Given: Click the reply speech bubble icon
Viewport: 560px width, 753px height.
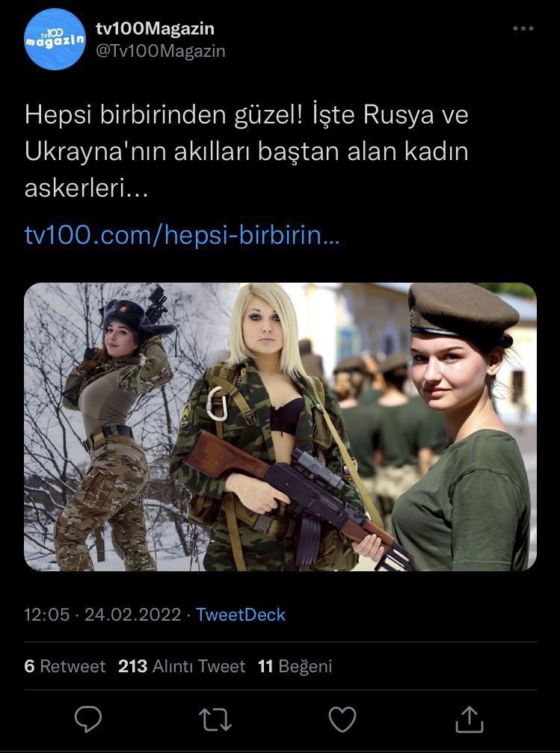Looking at the screenshot, I should [88, 719].
